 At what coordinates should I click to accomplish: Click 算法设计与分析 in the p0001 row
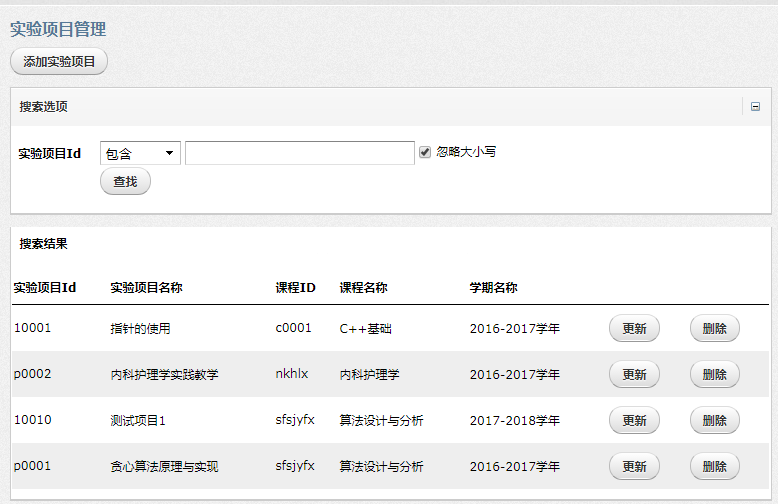(x=381, y=466)
